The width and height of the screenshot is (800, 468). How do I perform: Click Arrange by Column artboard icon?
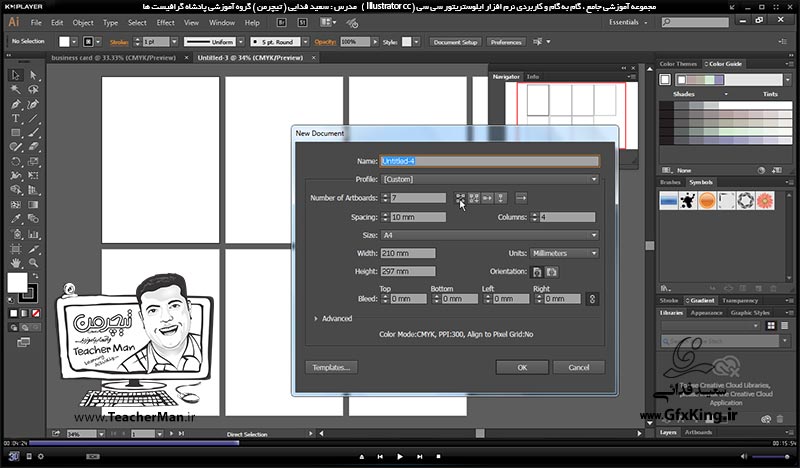tap(501, 198)
